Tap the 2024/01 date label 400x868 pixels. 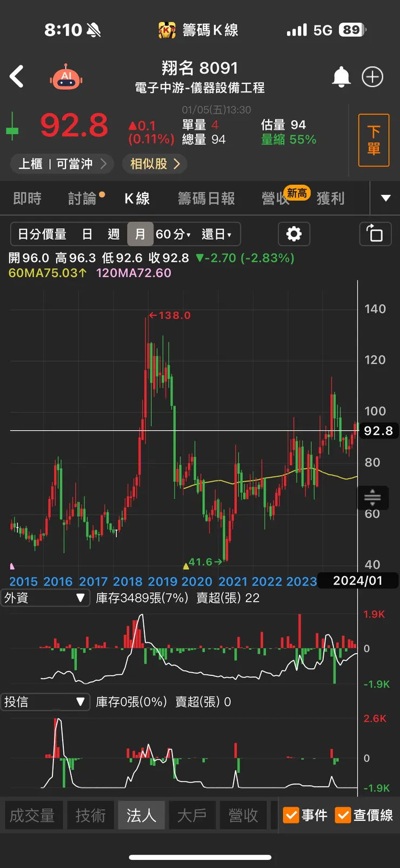pyautogui.click(x=358, y=581)
